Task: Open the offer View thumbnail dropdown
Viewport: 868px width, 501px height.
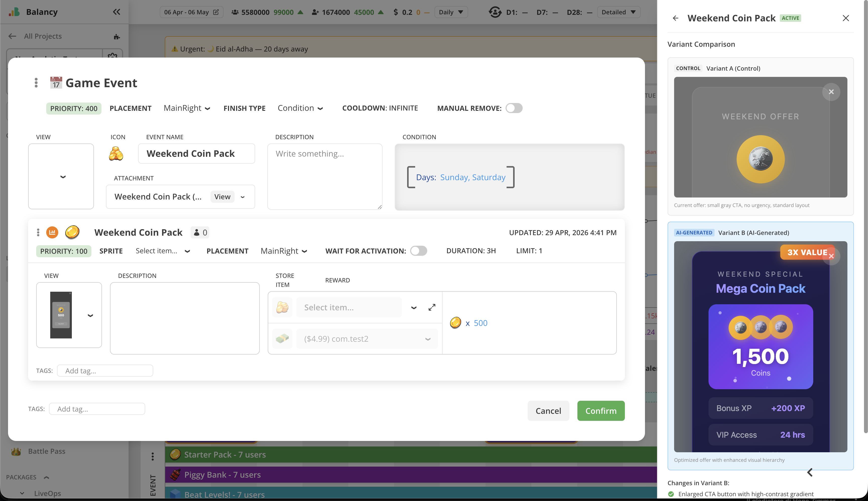Action: [x=90, y=315]
